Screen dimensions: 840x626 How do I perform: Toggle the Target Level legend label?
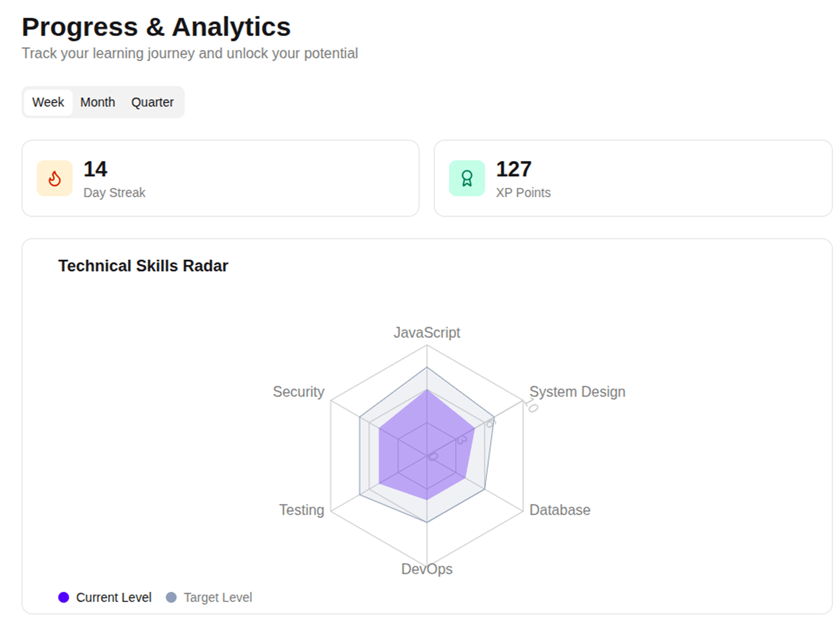[x=218, y=597]
